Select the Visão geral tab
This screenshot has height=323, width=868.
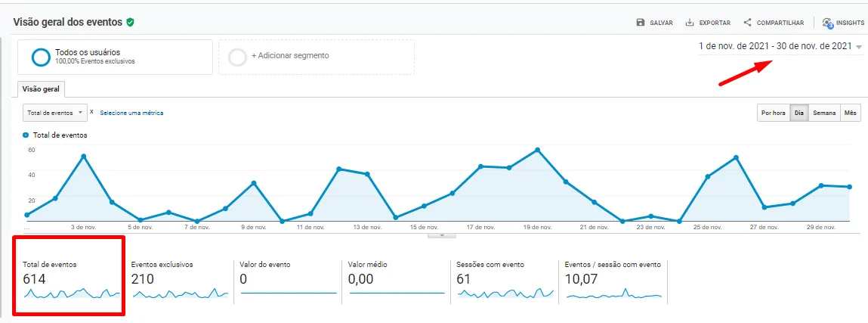click(x=41, y=89)
